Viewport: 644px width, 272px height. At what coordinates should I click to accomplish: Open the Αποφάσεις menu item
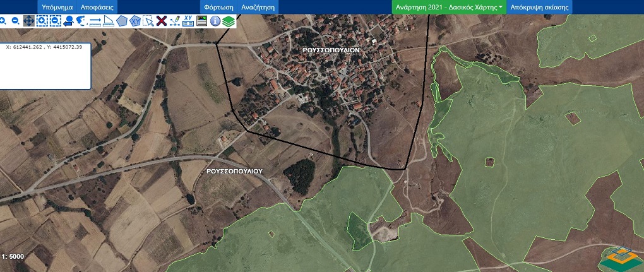[x=98, y=8]
